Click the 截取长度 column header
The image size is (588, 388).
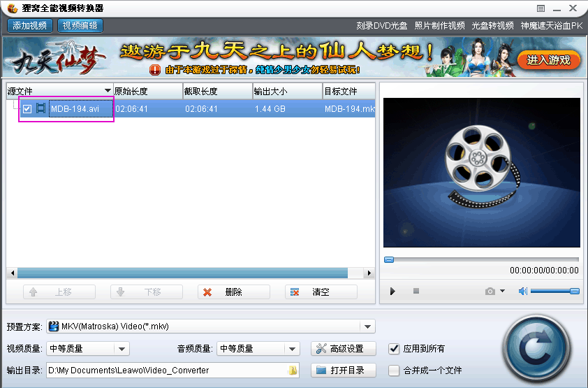point(217,91)
